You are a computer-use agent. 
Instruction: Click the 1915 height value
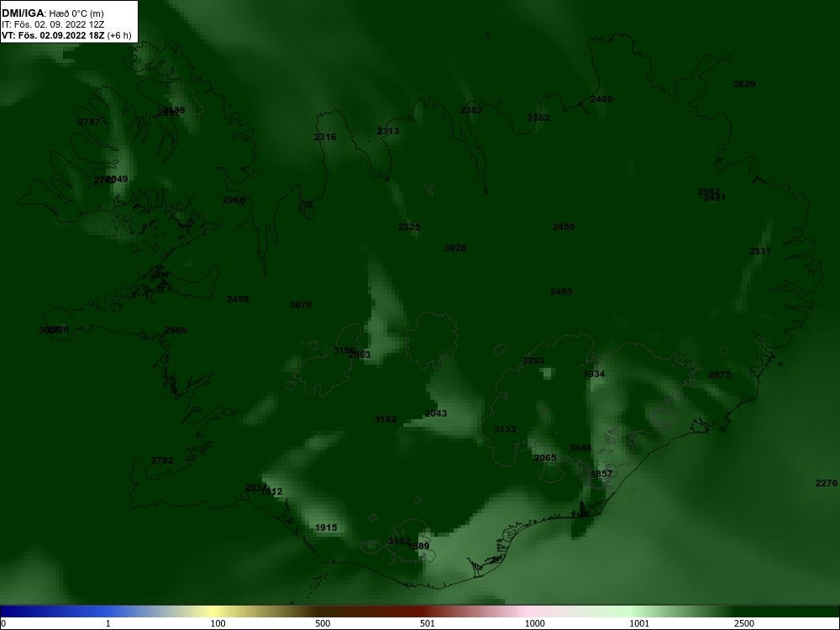tap(326, 528)
